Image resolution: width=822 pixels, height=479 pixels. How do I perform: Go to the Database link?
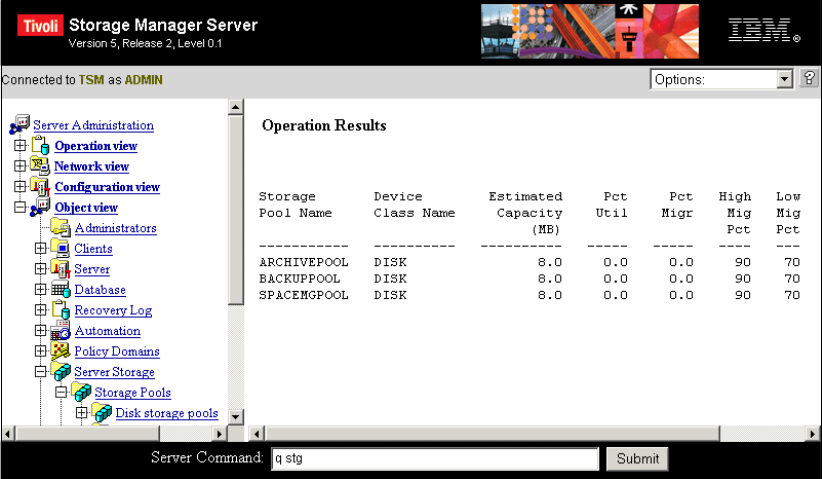[x=100, y=290]
